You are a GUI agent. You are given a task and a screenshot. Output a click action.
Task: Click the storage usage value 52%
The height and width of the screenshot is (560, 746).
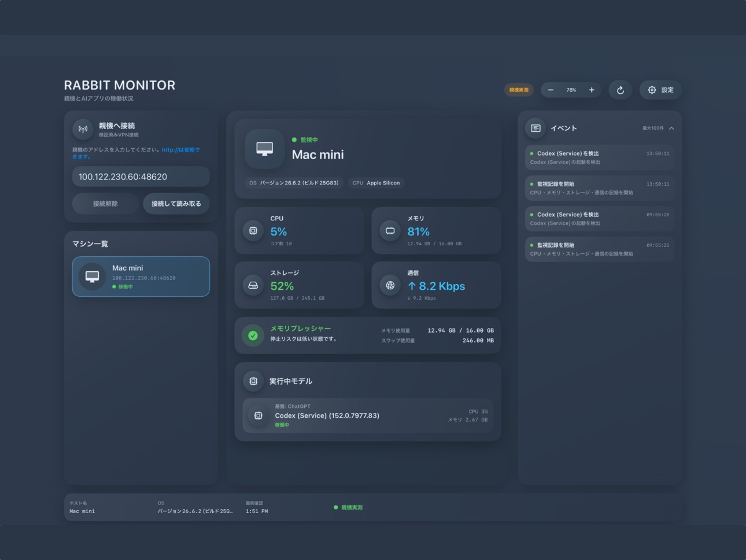coord(282,286)
